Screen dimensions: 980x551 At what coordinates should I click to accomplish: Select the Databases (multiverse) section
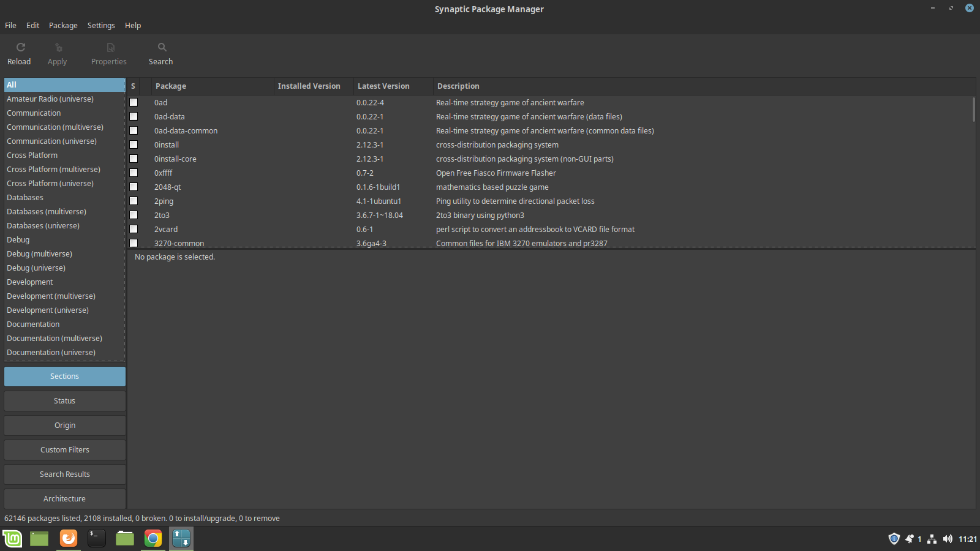[65, 212]
